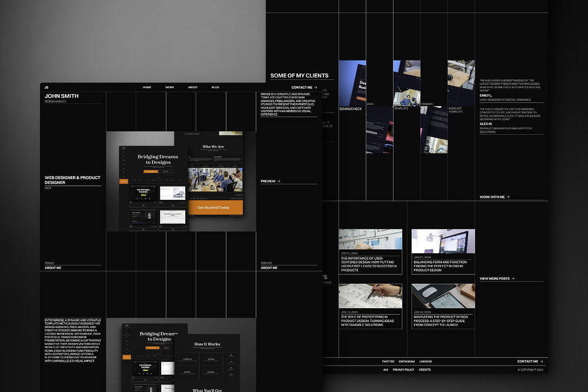This screenshot has width=588, height=392.
Task: Click the JOHN SMITH title
Action: click(62, 96)
